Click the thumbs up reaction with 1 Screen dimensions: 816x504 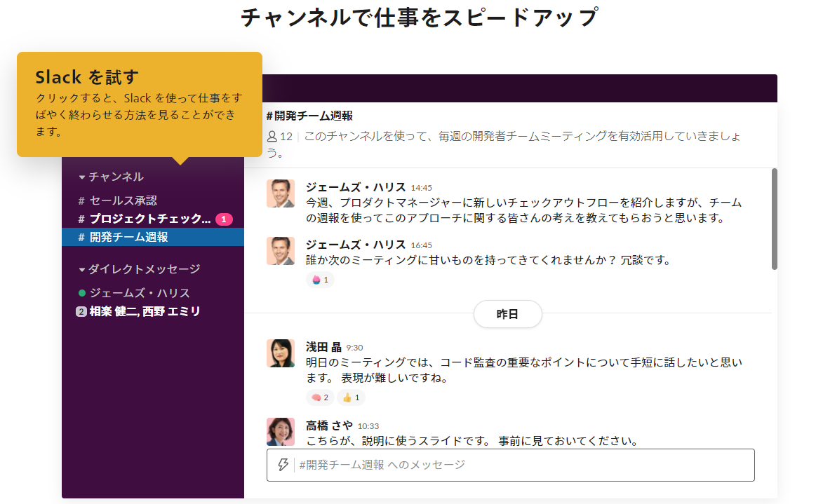tap(352, 397)
